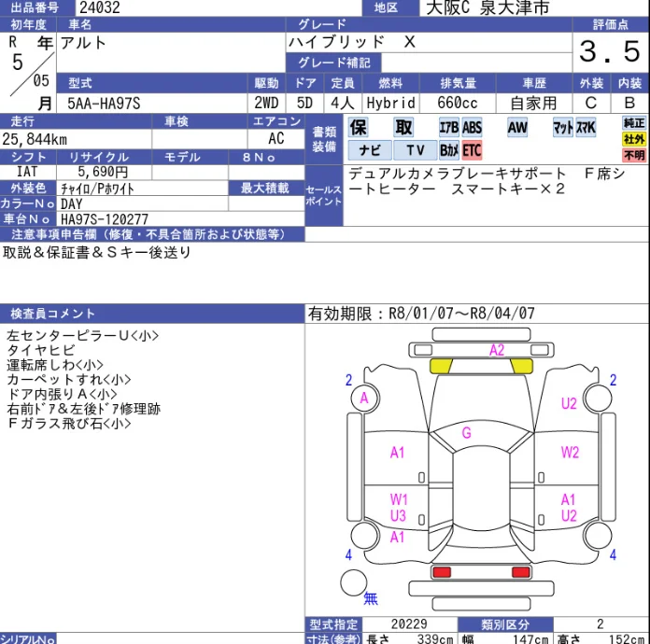Select the ナビ navigation badge

(x=370, y=150)
